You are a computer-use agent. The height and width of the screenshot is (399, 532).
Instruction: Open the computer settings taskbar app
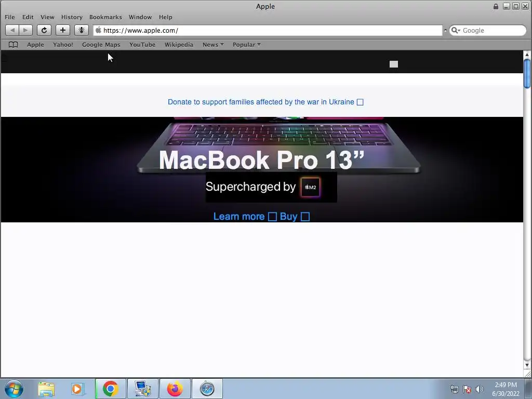pos(142,389)
